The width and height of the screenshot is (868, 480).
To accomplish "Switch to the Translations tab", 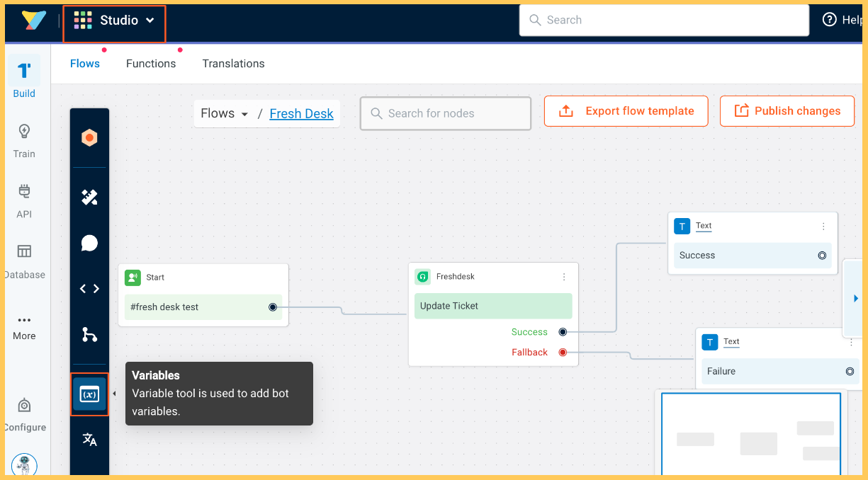I will tap(233, 64).
